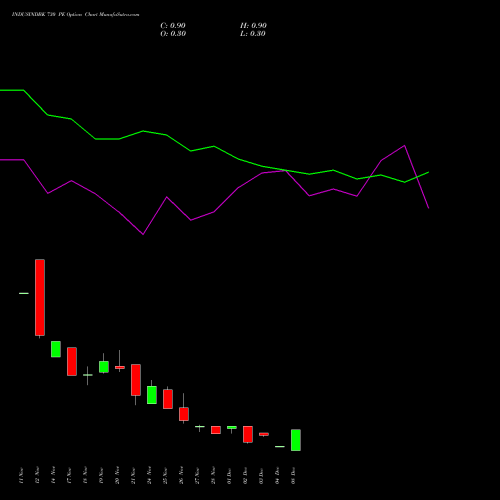Select the high value 'H: 0.90'

click(x=253, y=26)
